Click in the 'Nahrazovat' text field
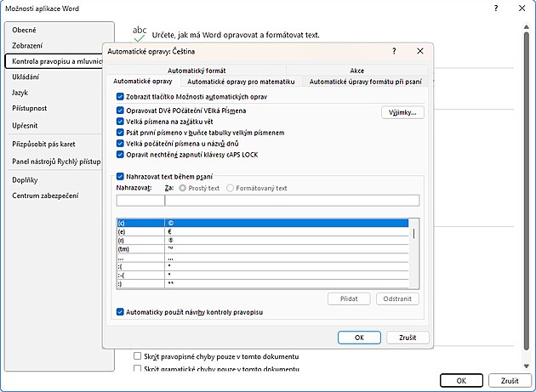 [x=139, y=201]
